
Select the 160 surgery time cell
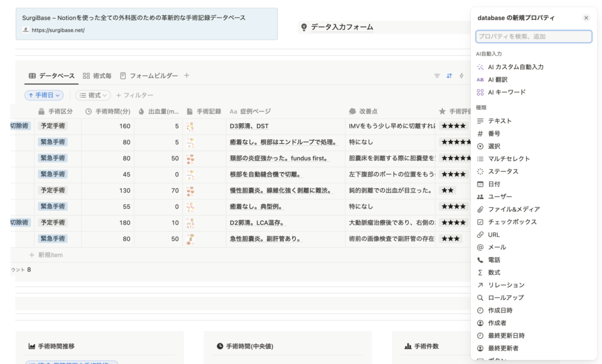click(108, 126)
